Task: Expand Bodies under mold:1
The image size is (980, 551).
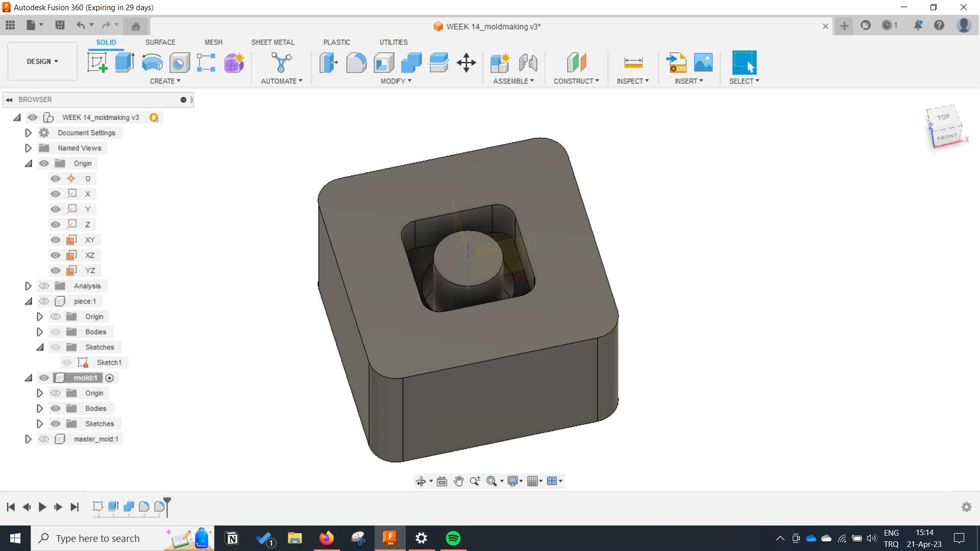Action: (x=39, y=408)
